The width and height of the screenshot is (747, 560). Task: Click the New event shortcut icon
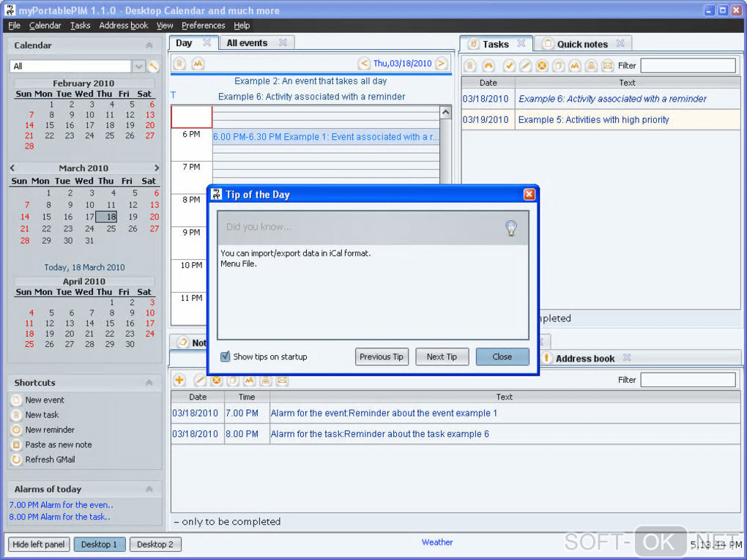(x=17, y=400)
